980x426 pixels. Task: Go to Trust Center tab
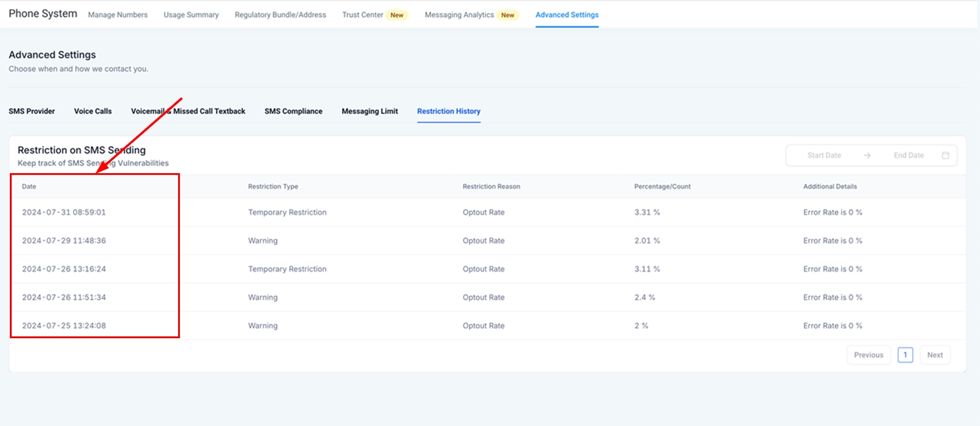tap(363, 15)
